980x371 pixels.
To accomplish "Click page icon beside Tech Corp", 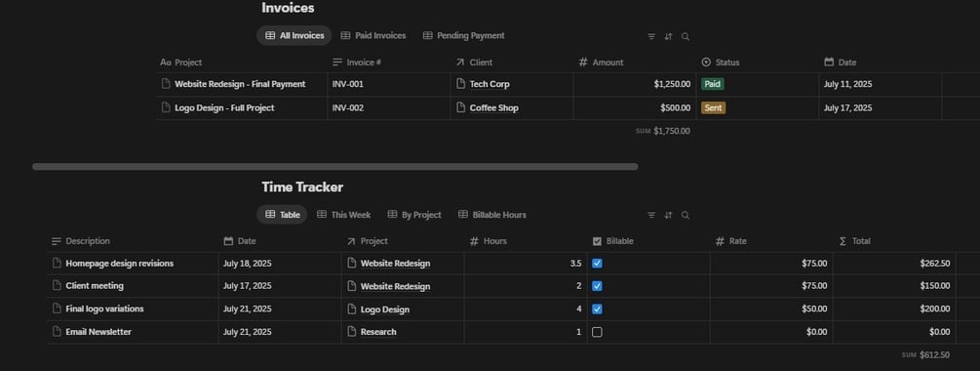I will click(x=460, y=84).
